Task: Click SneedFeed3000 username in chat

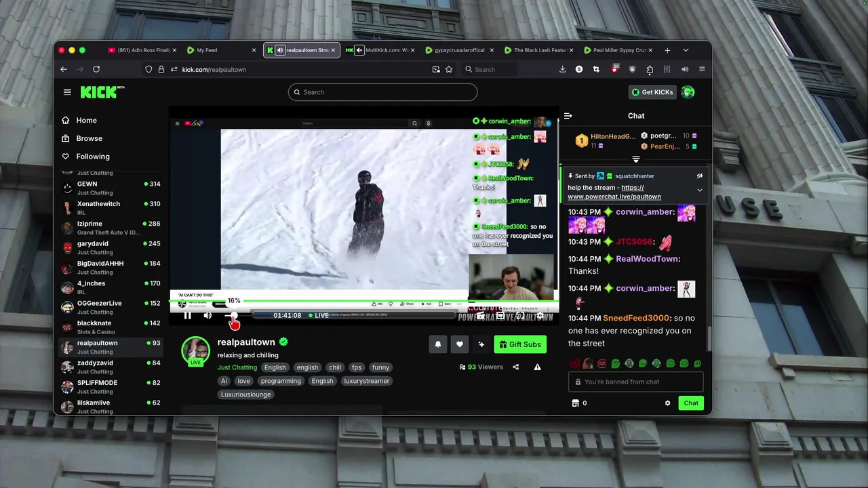Action: [636, 318]
